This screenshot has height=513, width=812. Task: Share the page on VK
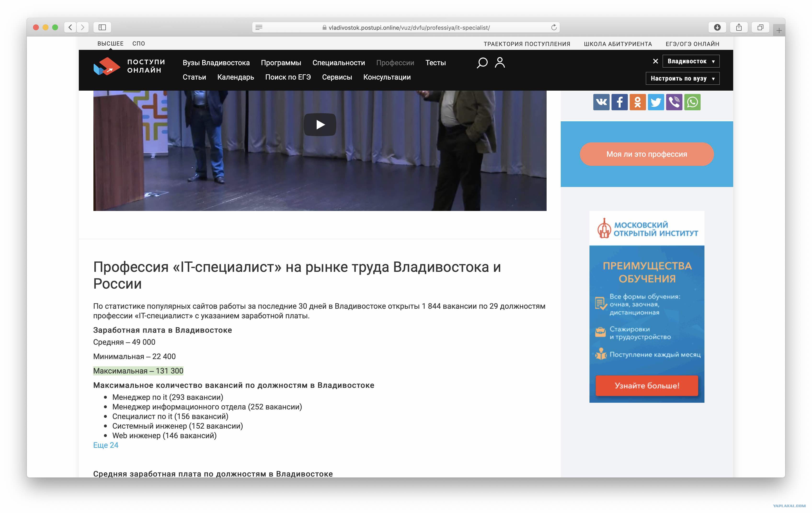pyautogui.click(x=602, y=102)
